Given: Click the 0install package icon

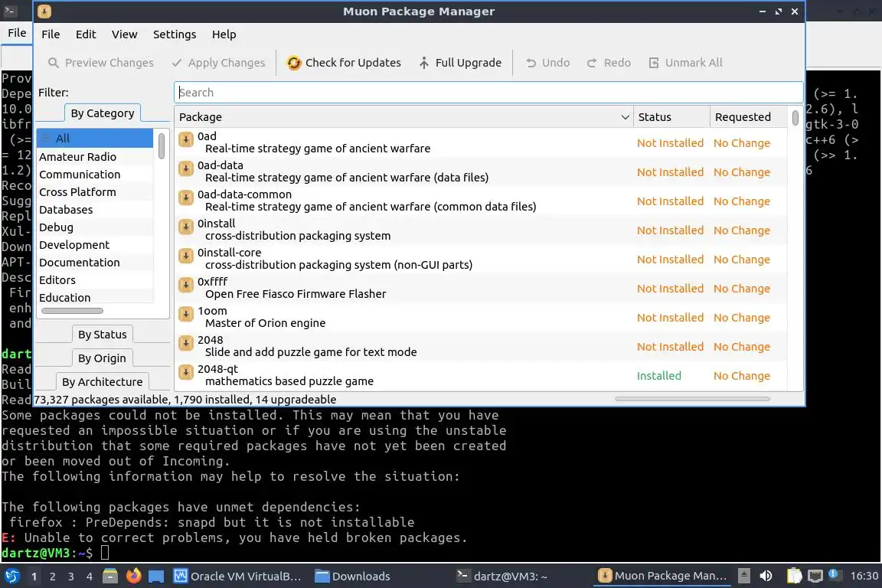Looking at the screenshot, I should [x=186, y=227].
